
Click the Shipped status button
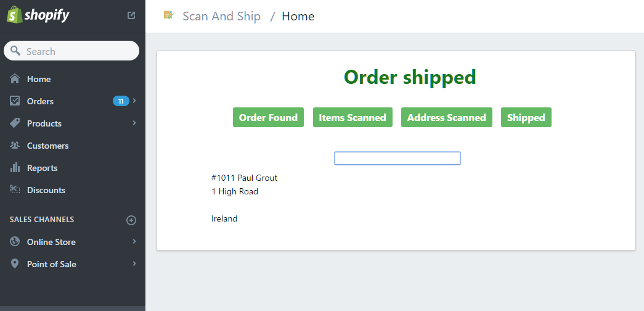526,117
